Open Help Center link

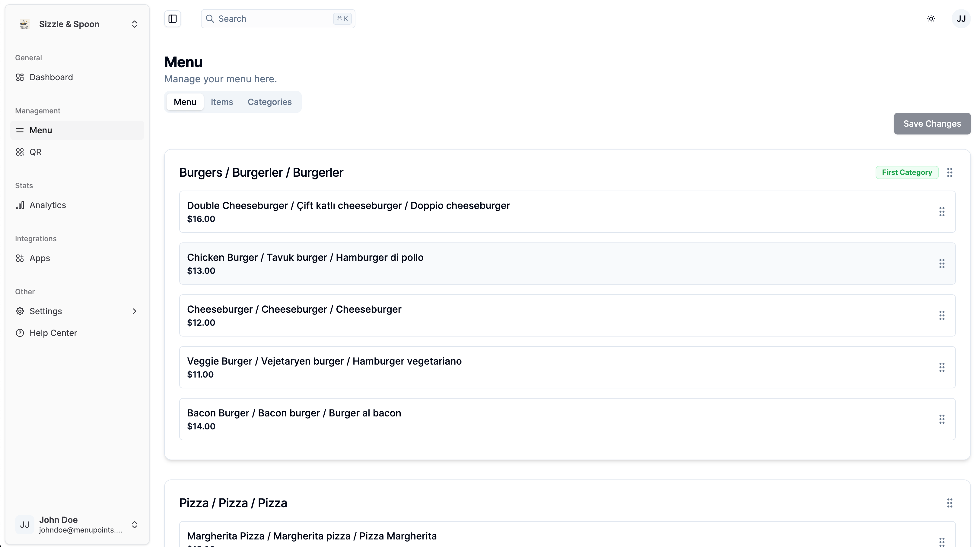53,333
